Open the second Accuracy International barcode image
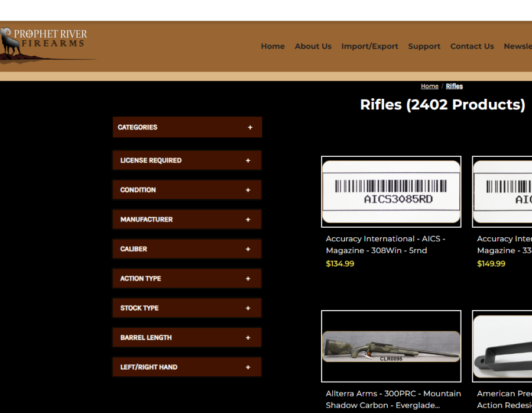The image size is (532, 413). click(502, 192)
